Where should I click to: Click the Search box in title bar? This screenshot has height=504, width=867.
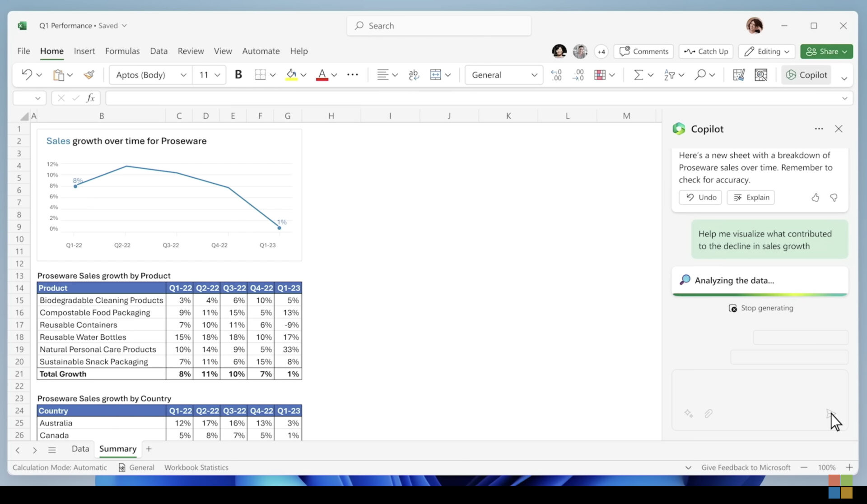click(439, 26)
